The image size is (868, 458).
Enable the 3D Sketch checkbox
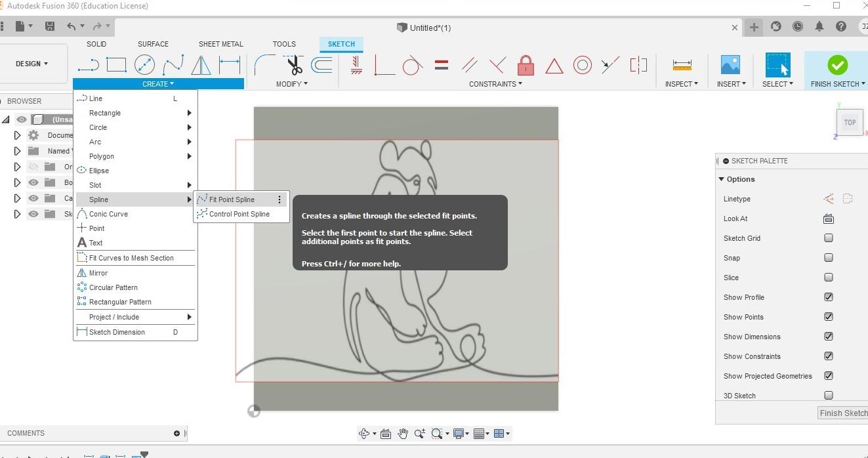point(829,396)
